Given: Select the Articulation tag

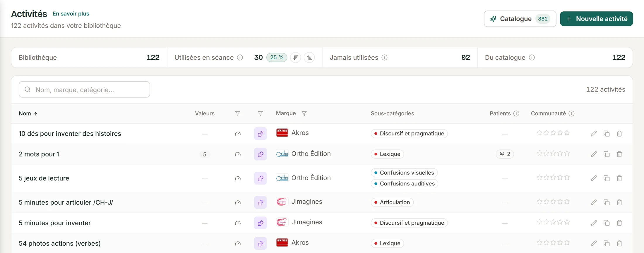Looking at the screenshot, I should pos(392,202).
